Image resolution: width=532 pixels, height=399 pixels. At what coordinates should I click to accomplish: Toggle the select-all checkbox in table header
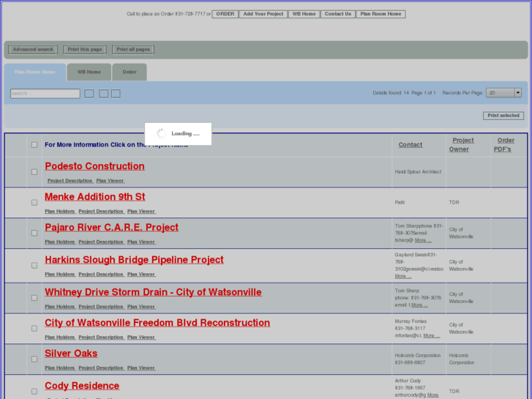(x=34, y=145)
